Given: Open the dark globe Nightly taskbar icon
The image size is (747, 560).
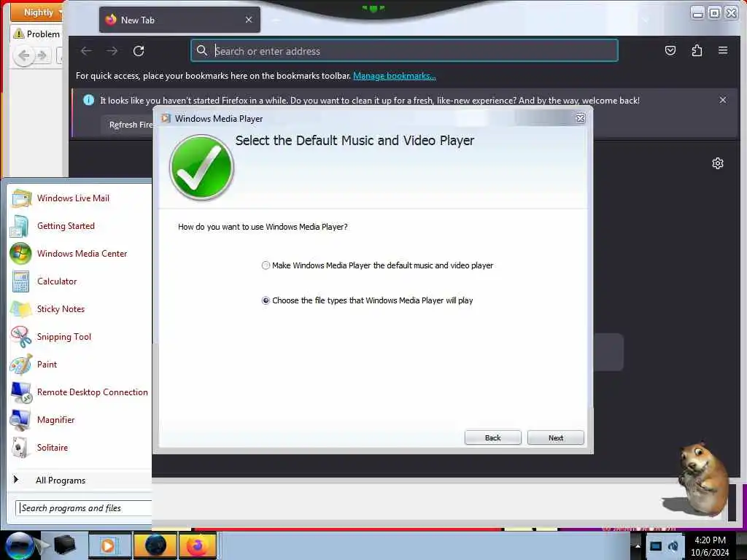Looking at the screenshot, I should click(x=155, y=545).
